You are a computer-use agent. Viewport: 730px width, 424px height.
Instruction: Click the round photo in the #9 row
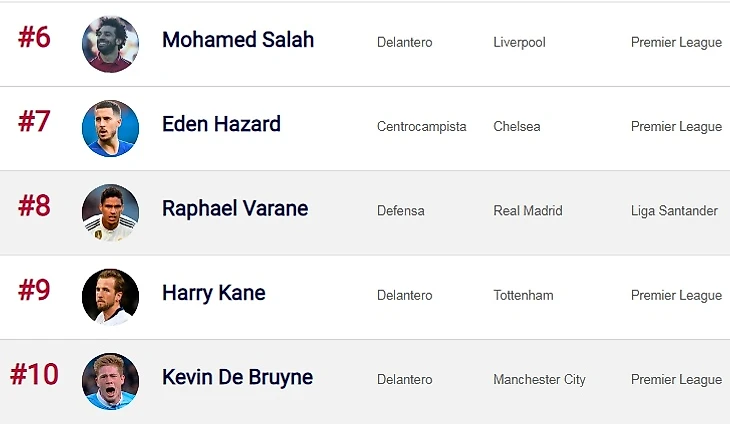[110, 296]
